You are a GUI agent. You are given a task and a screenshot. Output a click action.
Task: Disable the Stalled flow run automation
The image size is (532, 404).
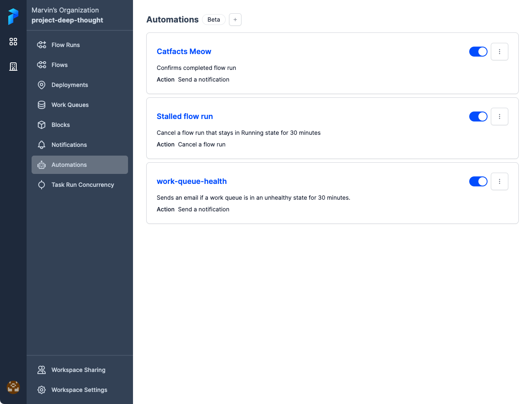(478, 116)
